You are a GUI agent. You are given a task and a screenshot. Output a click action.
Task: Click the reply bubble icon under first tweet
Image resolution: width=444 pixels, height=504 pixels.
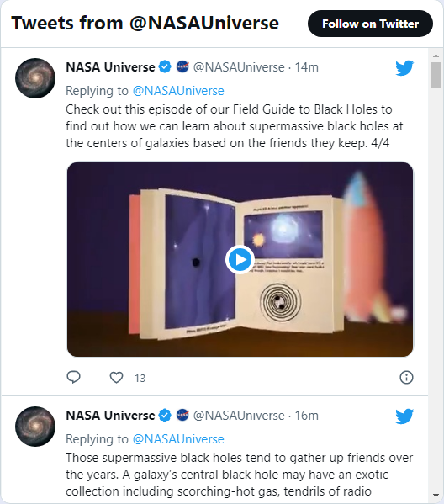click(x=73, y=377)
